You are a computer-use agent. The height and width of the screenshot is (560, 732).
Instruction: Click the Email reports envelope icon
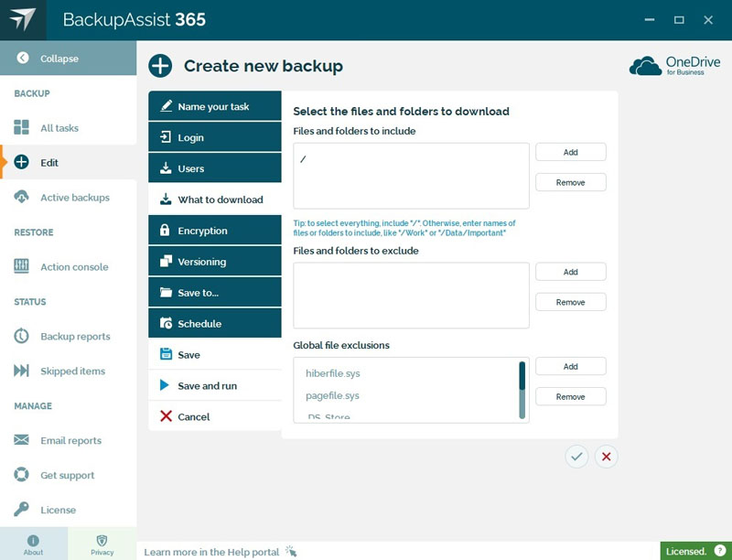21,440
